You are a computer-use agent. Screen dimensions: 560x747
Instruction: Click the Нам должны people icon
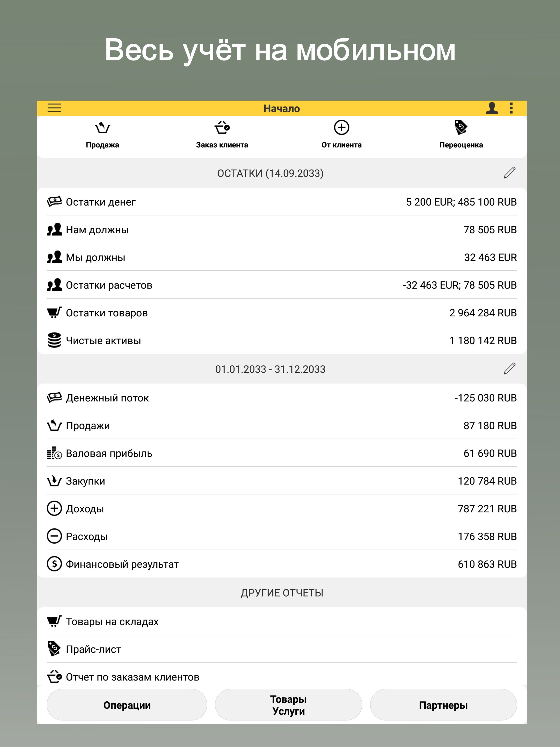(x=54, y=229)
